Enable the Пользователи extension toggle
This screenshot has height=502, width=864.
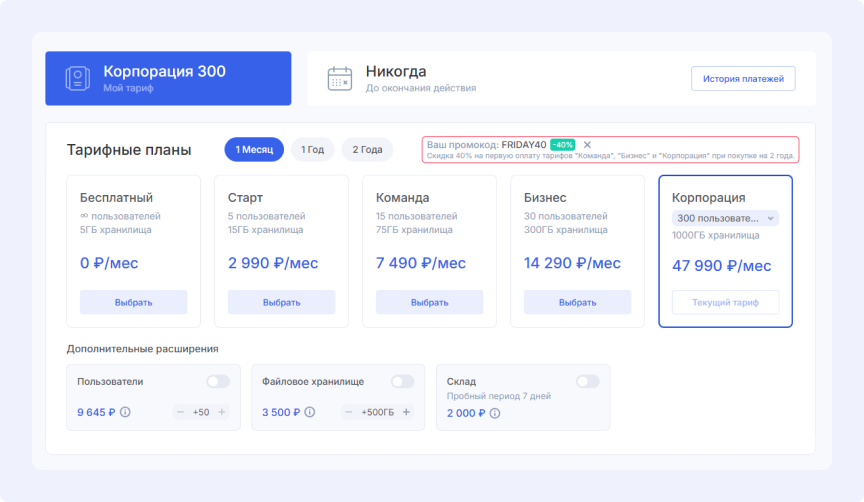[217, 381]
